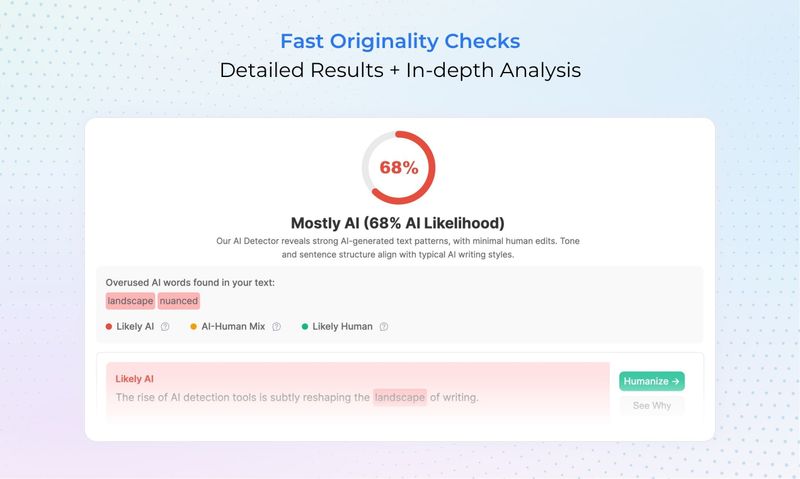This screenshot has height=479, width=800.
Task: Click the red Likely AI legend dot
Action: click(x=109, y=326)
